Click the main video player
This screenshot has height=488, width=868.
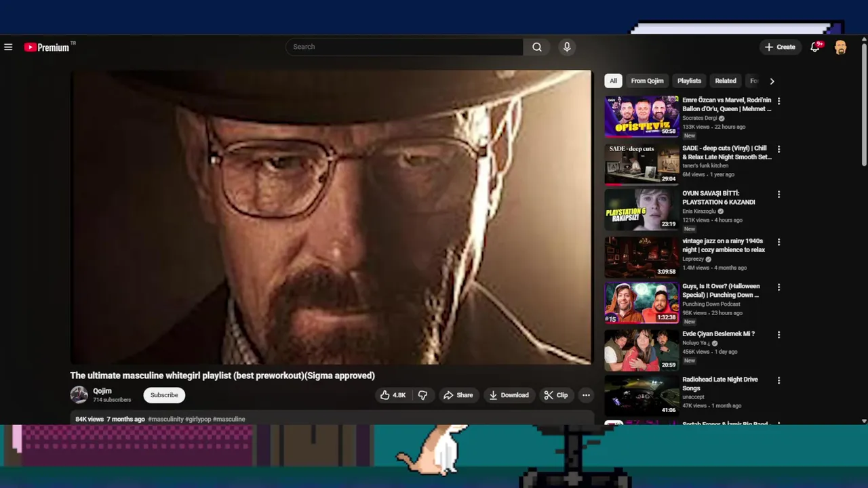[x=331, y=217]
